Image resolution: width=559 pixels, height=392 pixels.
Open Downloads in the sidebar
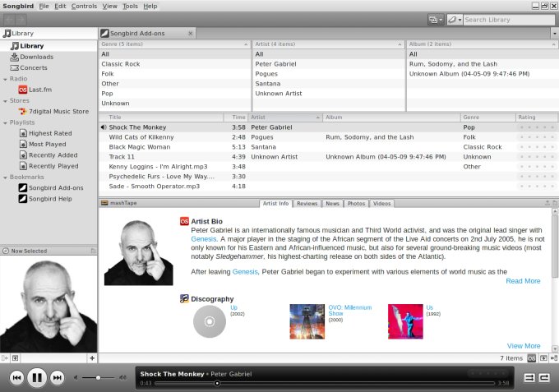coord(37,57)
